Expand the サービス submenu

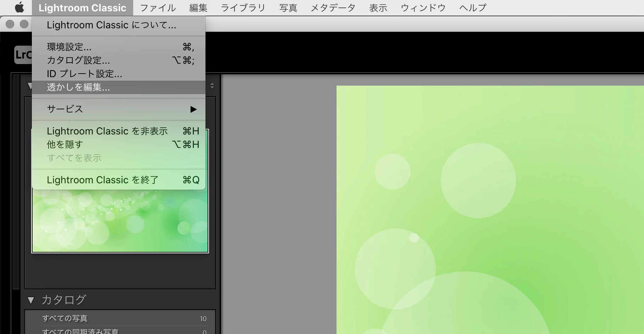coord(119,109)
